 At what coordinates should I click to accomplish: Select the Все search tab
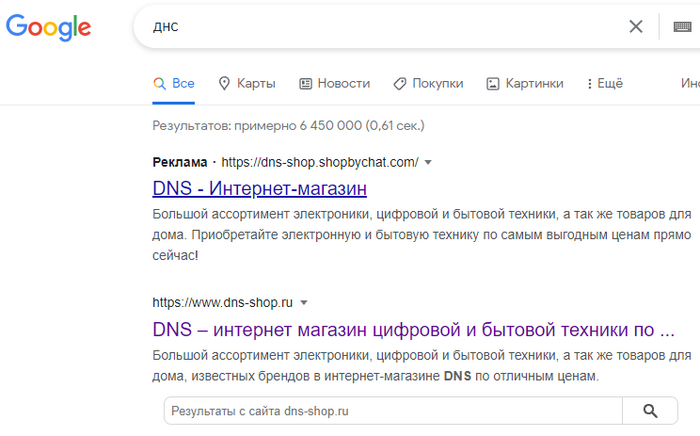[174, 83]
